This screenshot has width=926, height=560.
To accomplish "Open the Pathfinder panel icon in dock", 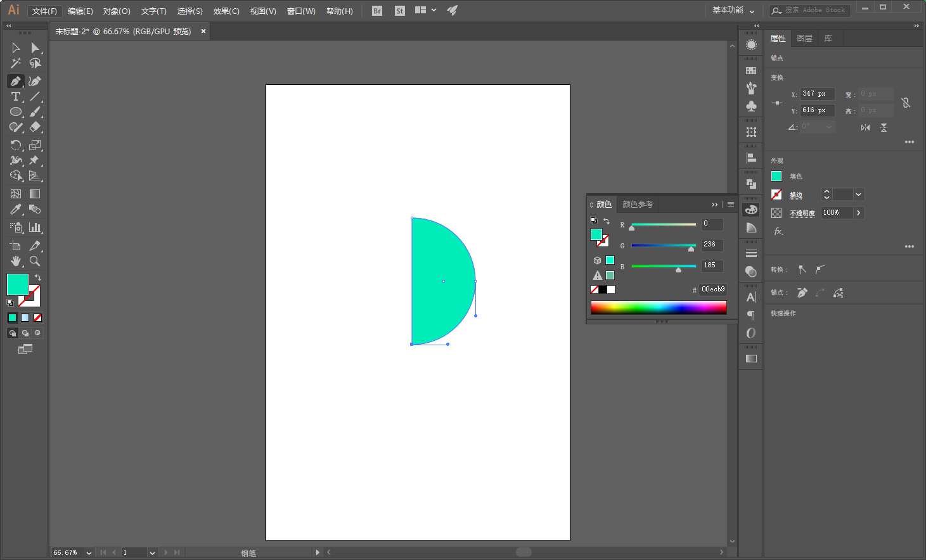I will tap(751, 184).
